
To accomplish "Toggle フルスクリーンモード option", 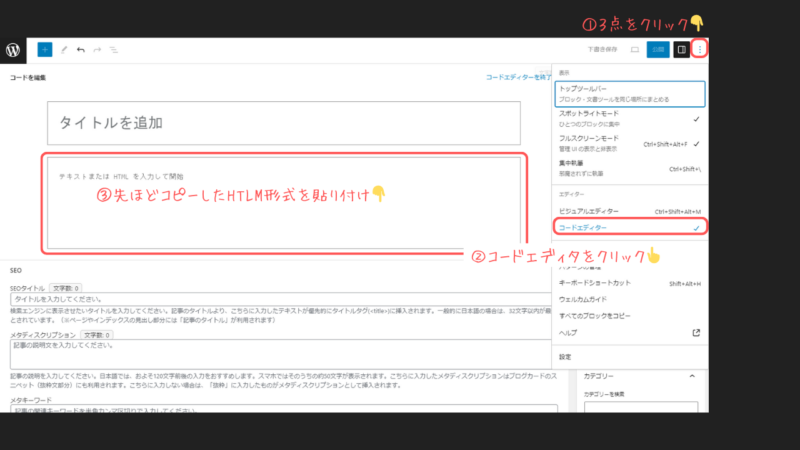I will pyautogui.click(x=630, y=143).
